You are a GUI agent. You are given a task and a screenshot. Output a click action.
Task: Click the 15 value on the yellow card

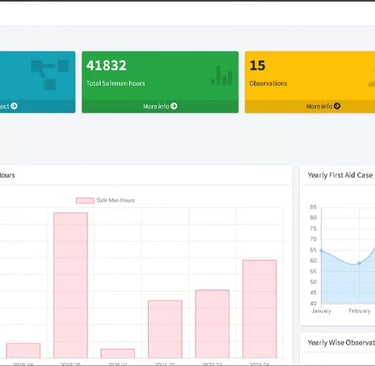257,65
